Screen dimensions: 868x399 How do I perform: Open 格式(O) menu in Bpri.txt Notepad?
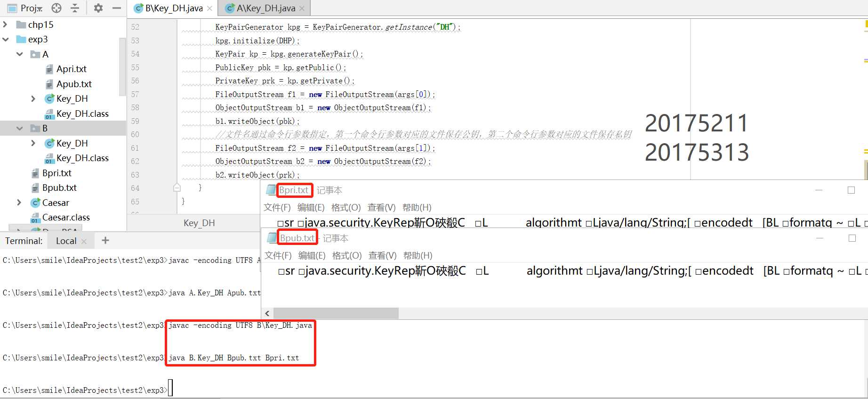pyautogui.click(x=346, y=207)
